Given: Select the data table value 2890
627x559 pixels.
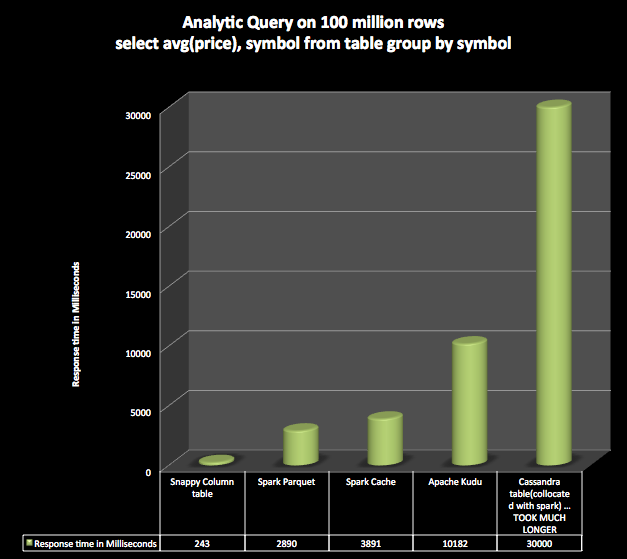Looking at the screenshot, I should tap(286, 544).
